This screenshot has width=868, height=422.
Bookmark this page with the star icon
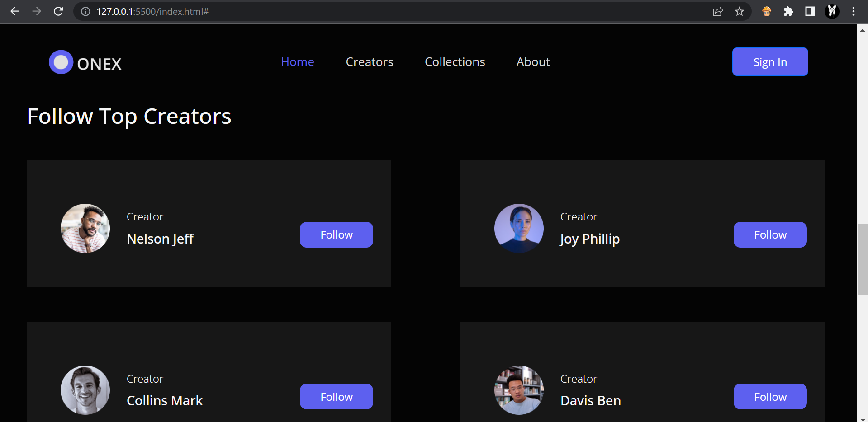[x=740, y=12]
